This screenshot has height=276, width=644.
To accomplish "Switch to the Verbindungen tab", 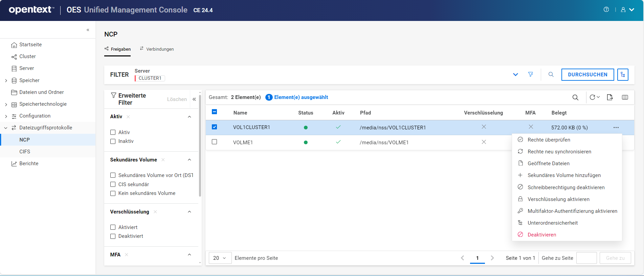I will coord(157,49).
